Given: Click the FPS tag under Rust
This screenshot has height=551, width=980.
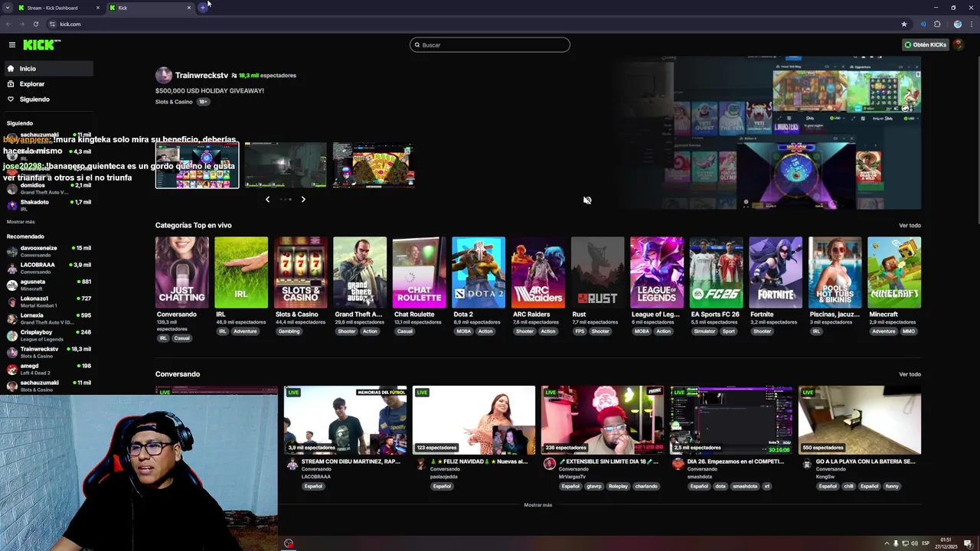Looking at the screenshot, I should pos(580,331).
